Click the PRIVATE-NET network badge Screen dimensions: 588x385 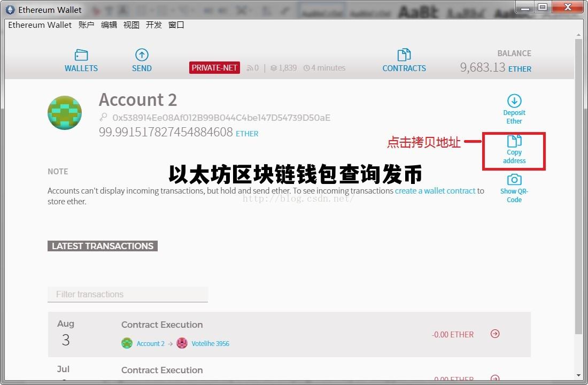click(214, 67)
